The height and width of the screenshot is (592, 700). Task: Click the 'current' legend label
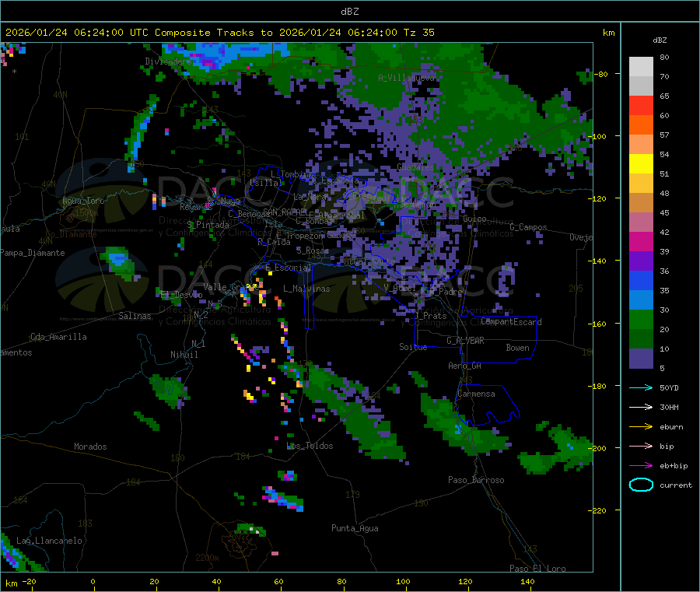pos(676,485)
